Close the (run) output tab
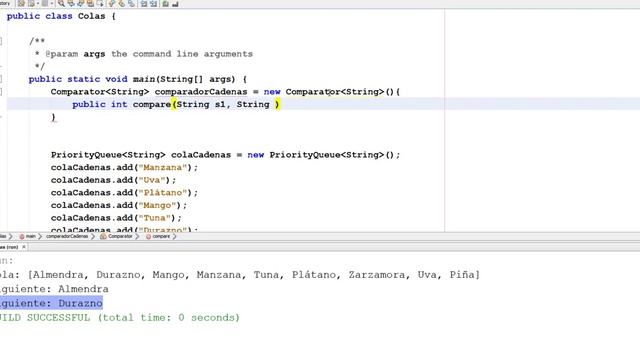The image size is (640, 360). coord(24,247)
